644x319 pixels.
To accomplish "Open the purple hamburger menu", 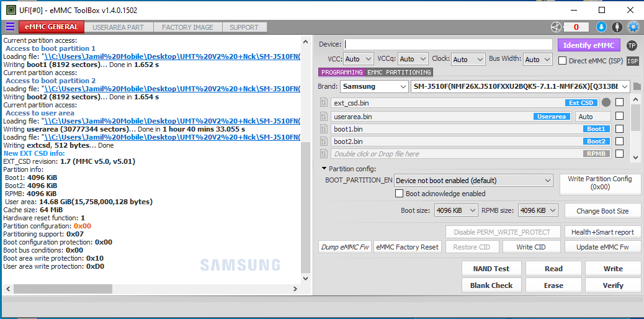I will (x=10, y=27).
